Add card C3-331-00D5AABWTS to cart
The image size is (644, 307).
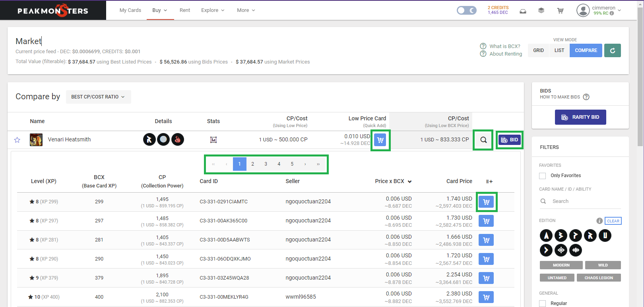tap(486, 240)
